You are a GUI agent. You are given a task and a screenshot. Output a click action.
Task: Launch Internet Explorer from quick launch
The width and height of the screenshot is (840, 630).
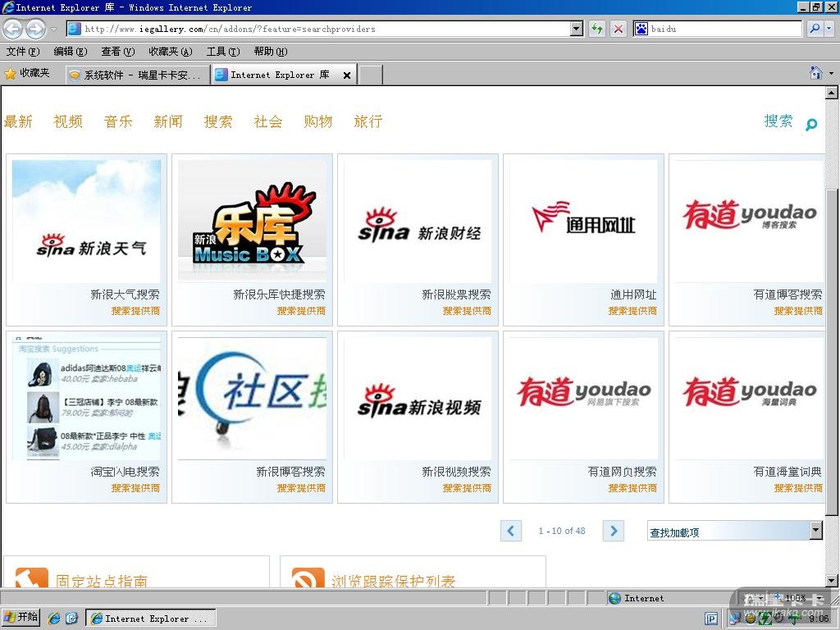[53, 618]
